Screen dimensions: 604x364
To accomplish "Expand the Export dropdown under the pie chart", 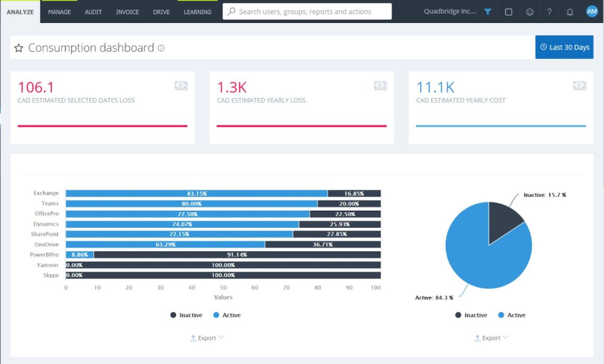I will 491,338.
